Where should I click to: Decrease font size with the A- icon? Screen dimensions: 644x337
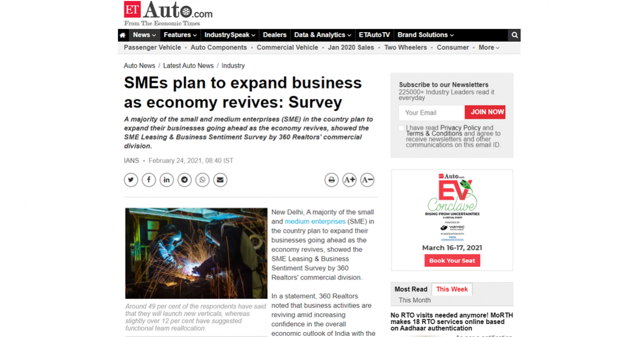(367, 180)
